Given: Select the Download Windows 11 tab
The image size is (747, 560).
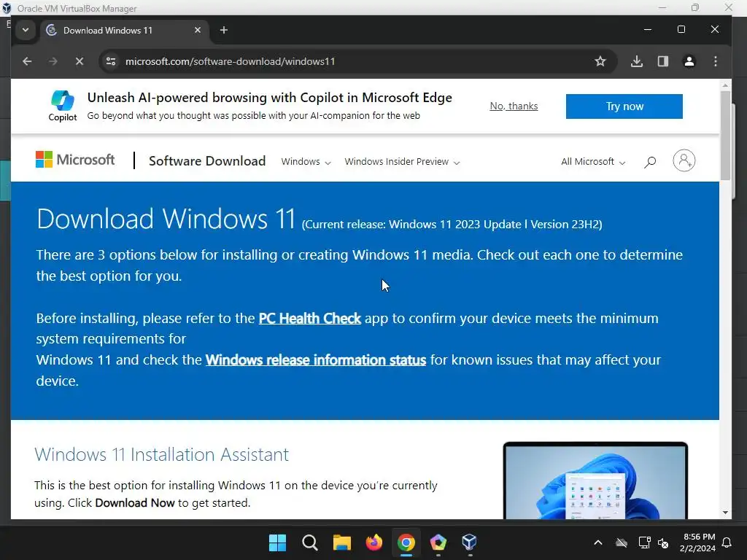Looking at the screenshot, I should [125, 31].
